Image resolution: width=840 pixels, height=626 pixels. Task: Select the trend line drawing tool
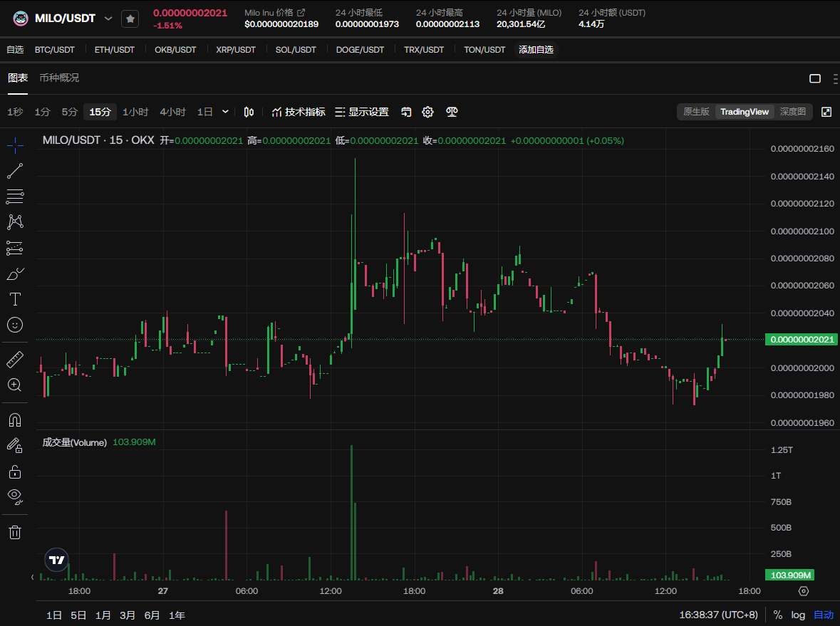tap(15, 171)
